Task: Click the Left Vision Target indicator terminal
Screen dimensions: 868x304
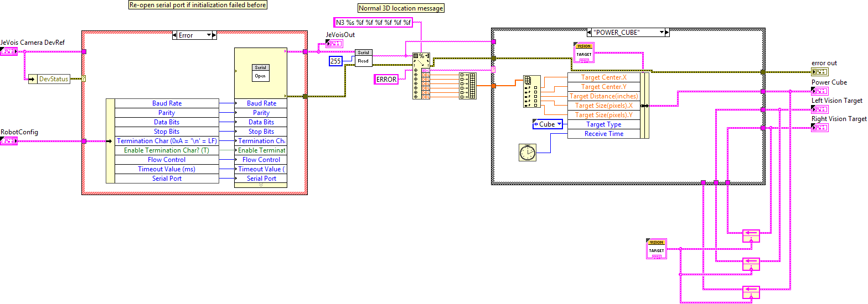Action: (820, 109)
